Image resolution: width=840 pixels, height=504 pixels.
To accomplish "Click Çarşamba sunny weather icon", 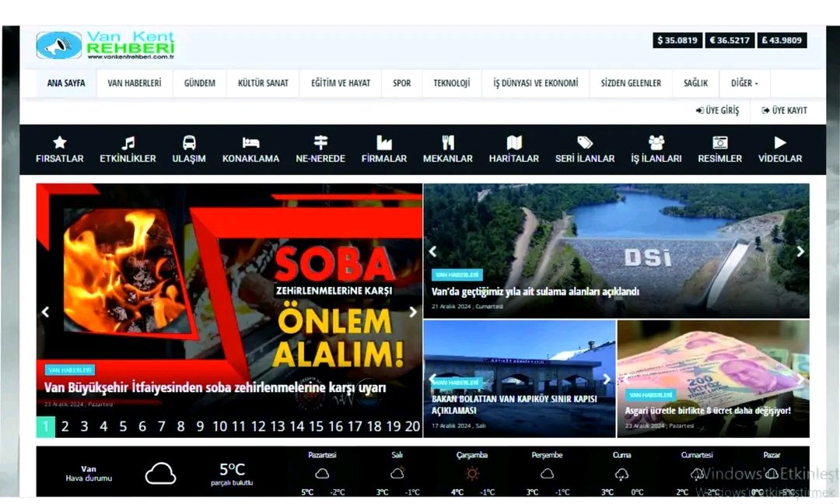I will (x=472, y=474).
